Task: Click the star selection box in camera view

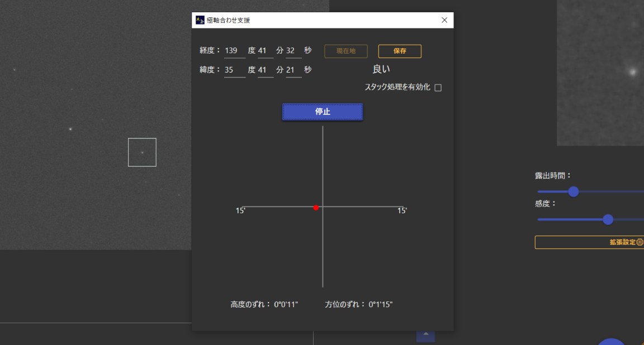Action: point(142,152)
